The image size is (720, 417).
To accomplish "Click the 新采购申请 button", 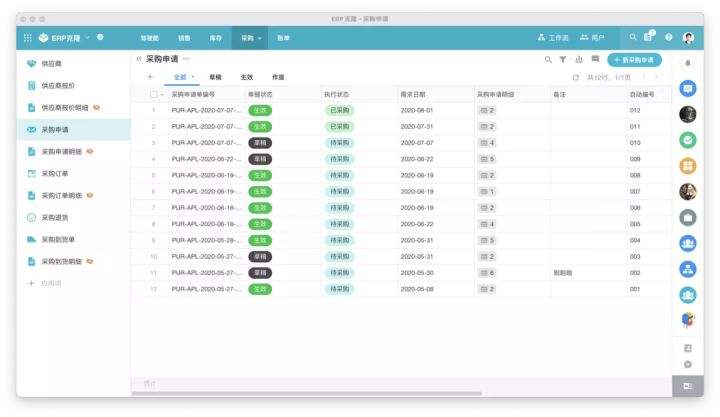I will coord(634,60).
